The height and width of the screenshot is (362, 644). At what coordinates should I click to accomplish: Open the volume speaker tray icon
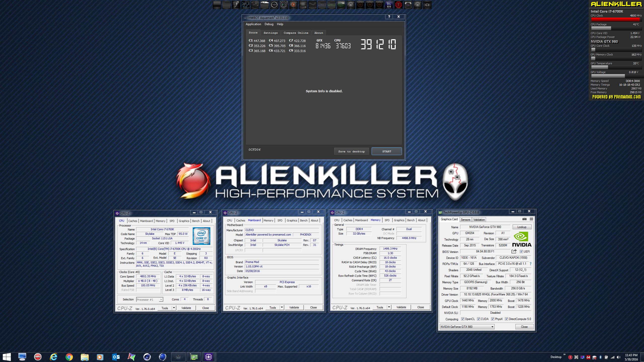click(x=619, y=357)
